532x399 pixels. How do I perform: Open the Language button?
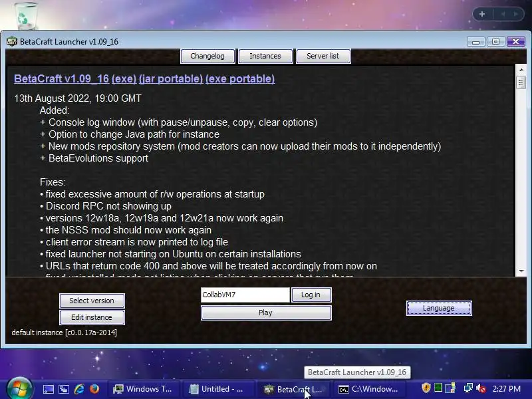point(439,308)
